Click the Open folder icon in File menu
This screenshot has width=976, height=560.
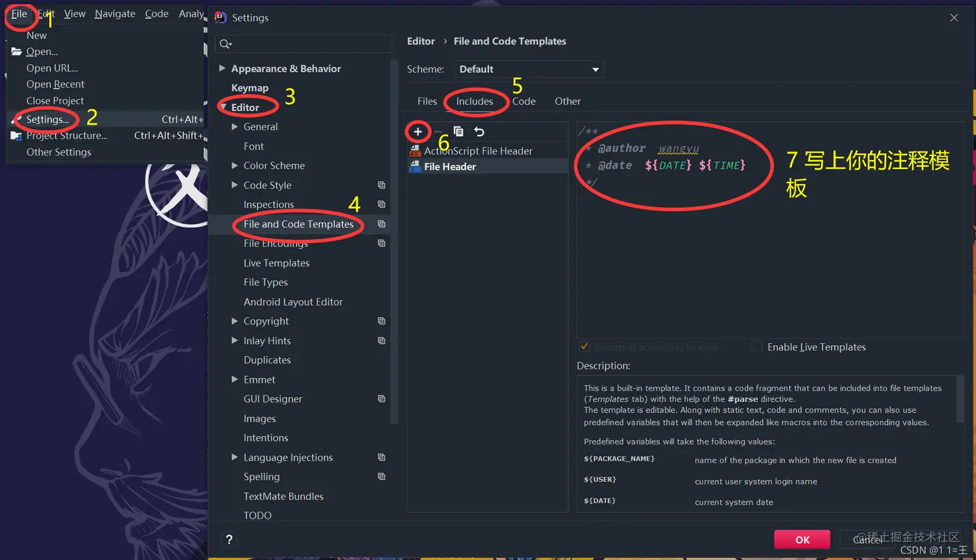tap(16, 52)
